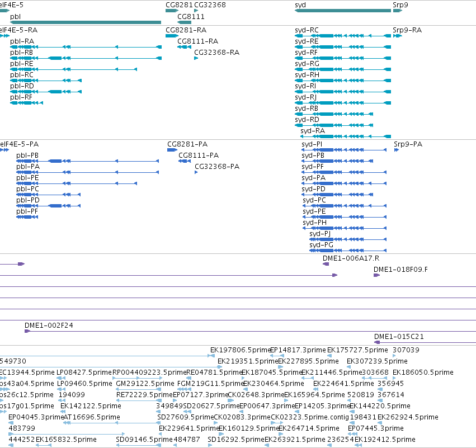Click the CG32368-PA CDS label
Screen dimensions: 476x448
point(217,167)
